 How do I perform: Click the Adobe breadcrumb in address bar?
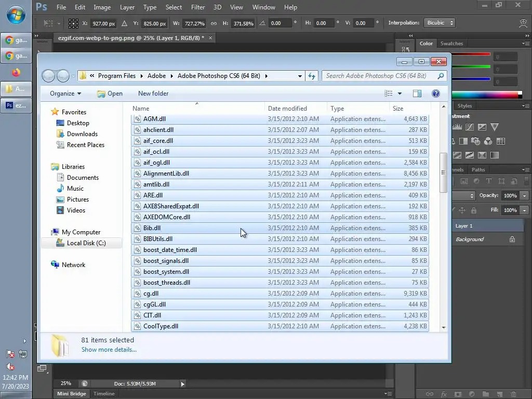pos(156,76)
